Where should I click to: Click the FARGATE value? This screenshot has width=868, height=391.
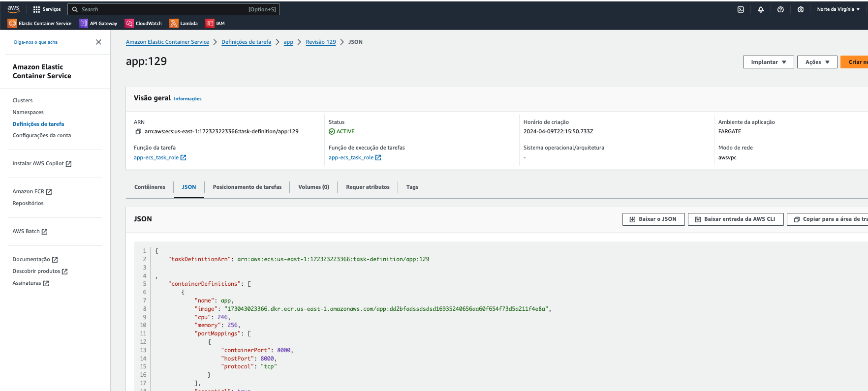pos(730,131)
